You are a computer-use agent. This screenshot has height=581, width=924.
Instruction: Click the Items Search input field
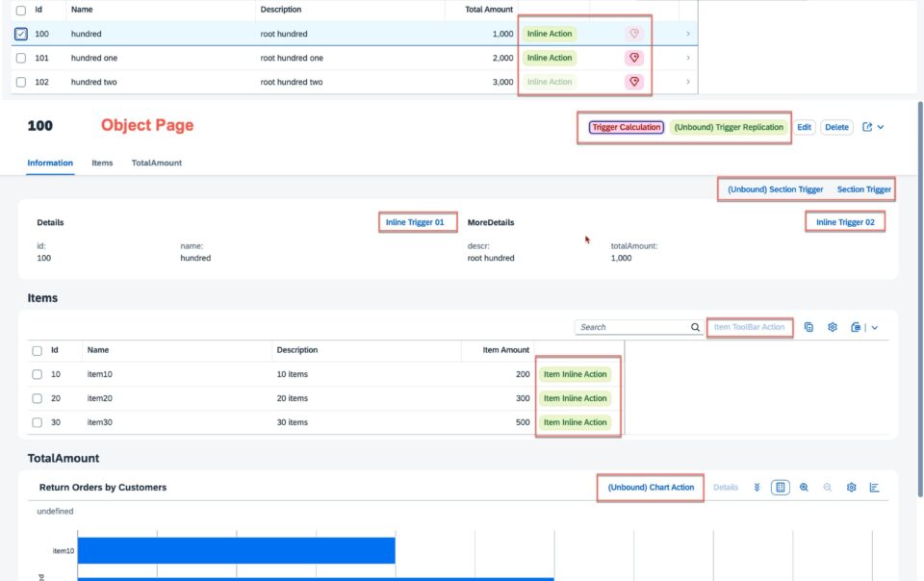(633, 327)
